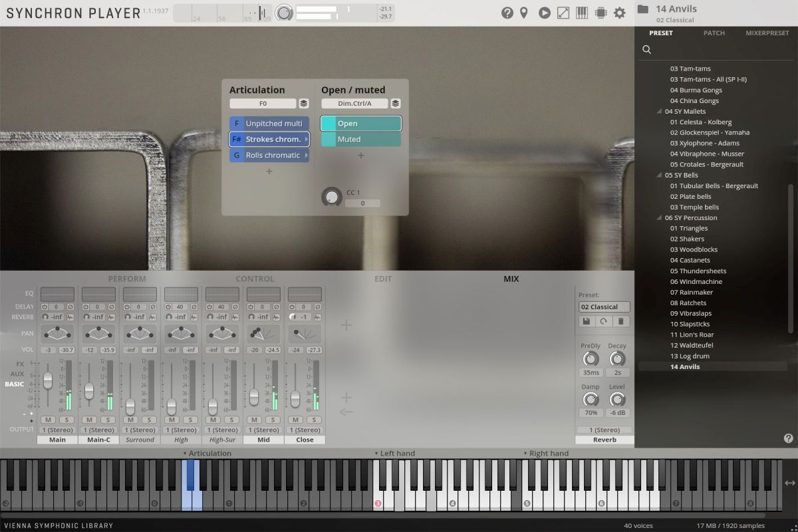Screen dimensions: 798x532
Task: Click the search magnifier in preset browser
Action: click(646, 50)
